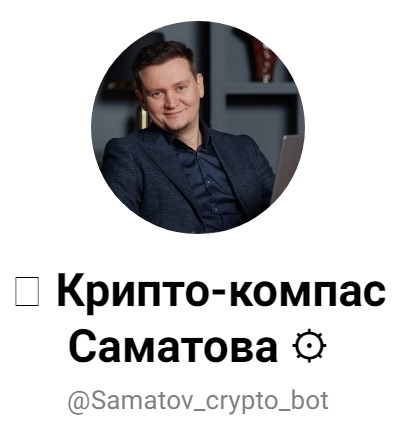The image size is (406, 429).
Task: Click the compass gear emoji after Саматова
Action: (x=309, y=346)
